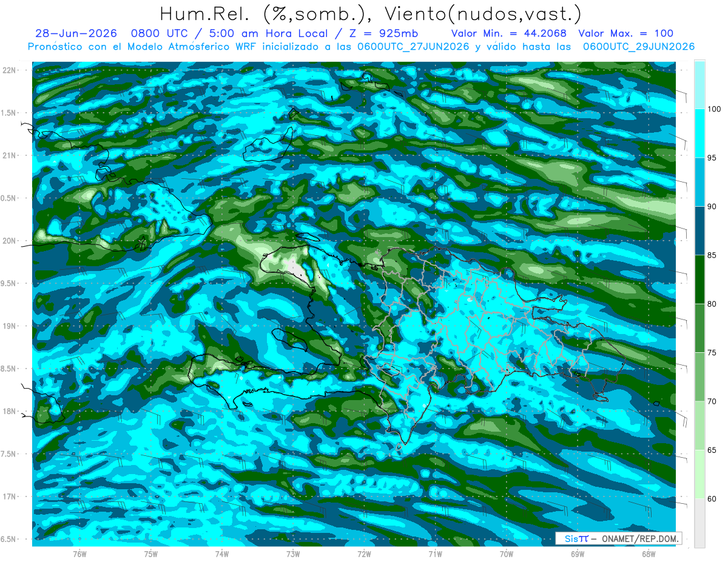Click the 'Pronóstico con el Modelo Atmosférico WRF' text

click(141, 47)
